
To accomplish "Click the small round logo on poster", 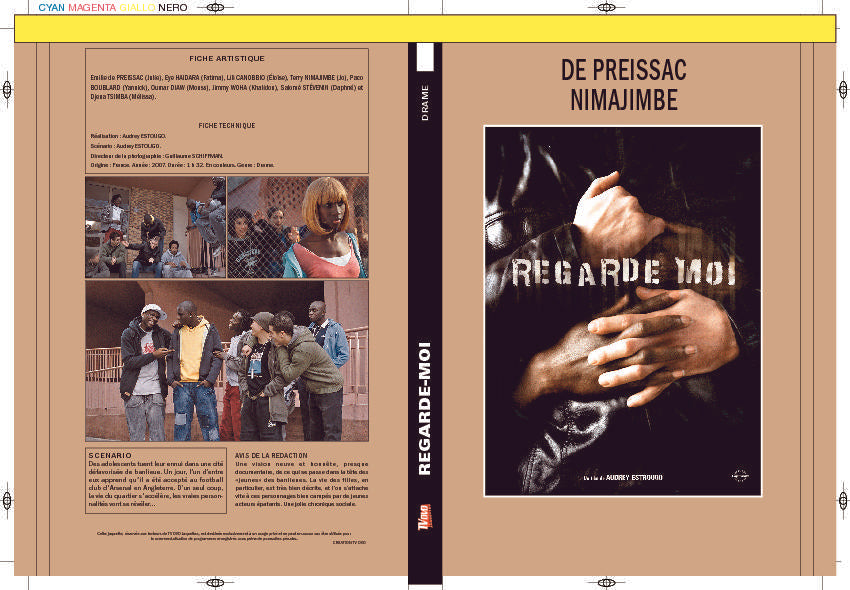I will (x=740, y=475).
